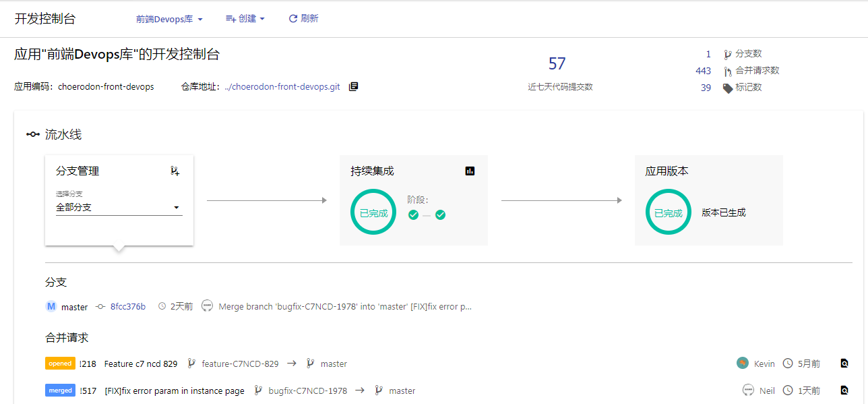Click the 版本已生成 status text

724,212
